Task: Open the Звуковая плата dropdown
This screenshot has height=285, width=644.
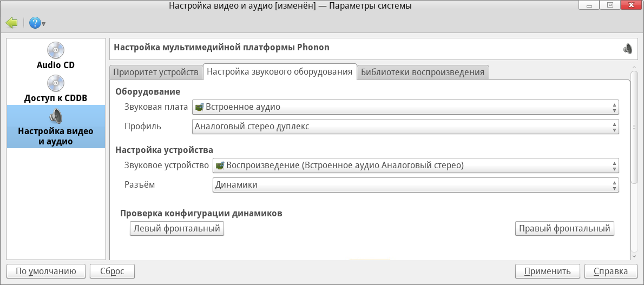Action: [x=405, y=107]
